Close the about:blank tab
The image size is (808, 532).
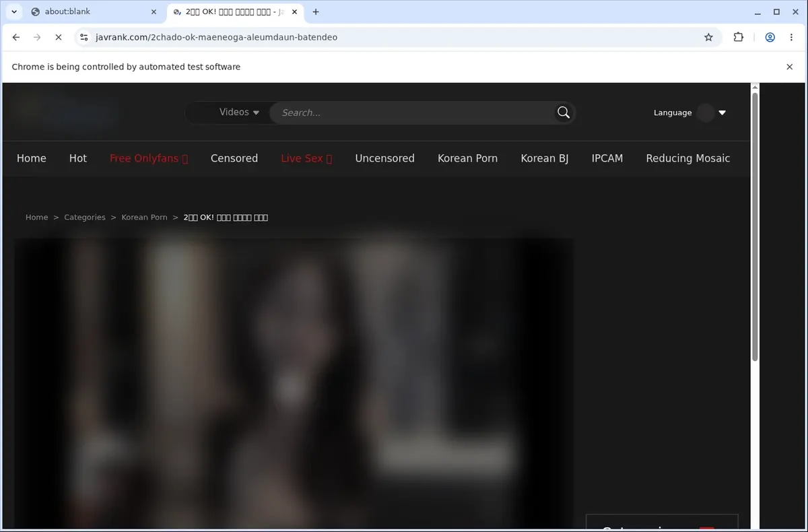(x=154, y=11)
